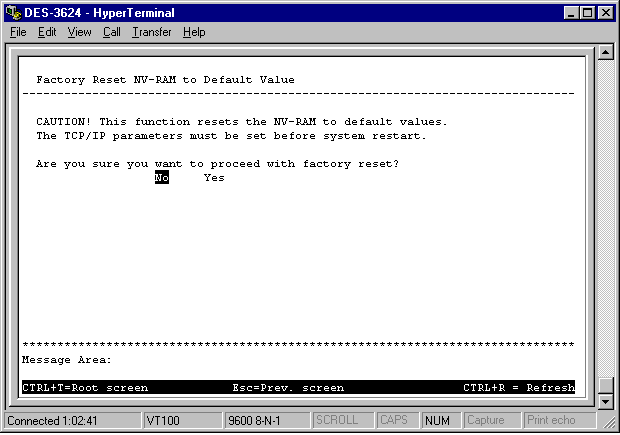This screenshot has height=435, width=620.
Task: Click the Print echo indicator
Action: (552, 420)
